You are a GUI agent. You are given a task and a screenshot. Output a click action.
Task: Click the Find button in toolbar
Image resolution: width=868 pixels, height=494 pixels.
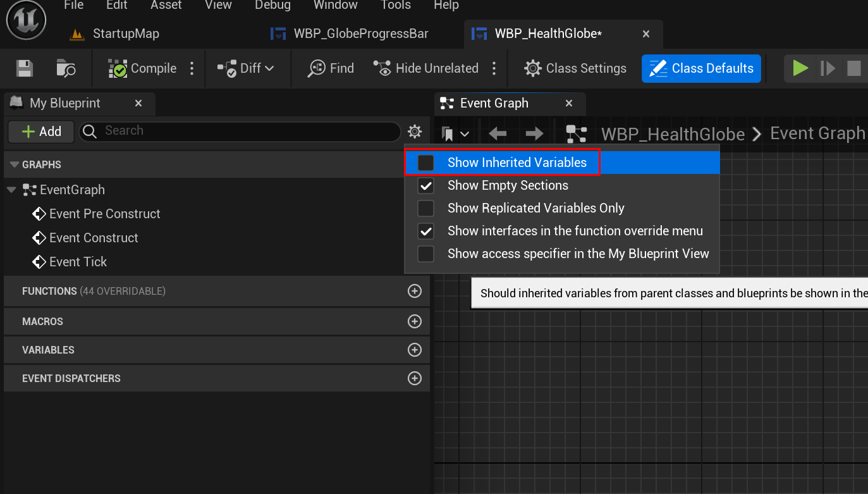click(x=331, y=68)
